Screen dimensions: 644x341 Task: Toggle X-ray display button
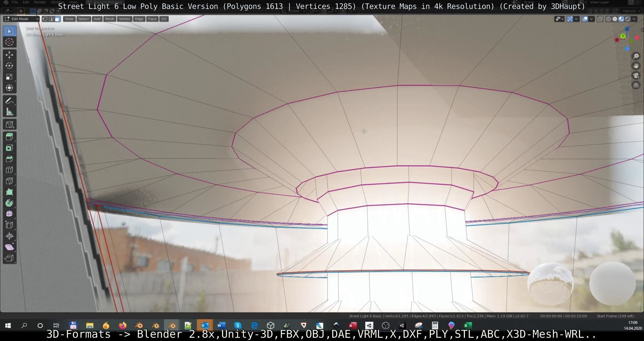tap(600, 19)
